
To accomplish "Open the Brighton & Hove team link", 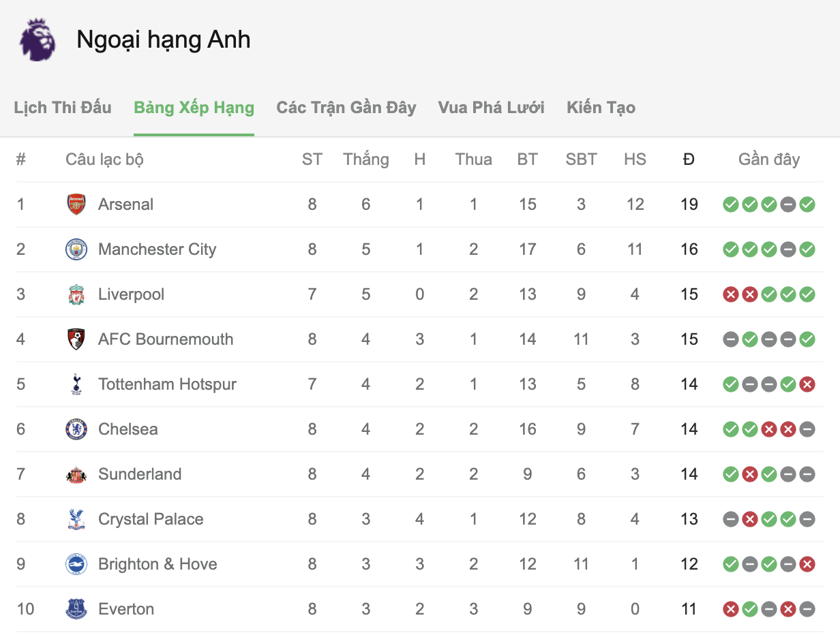I will [x=157, y=564].
